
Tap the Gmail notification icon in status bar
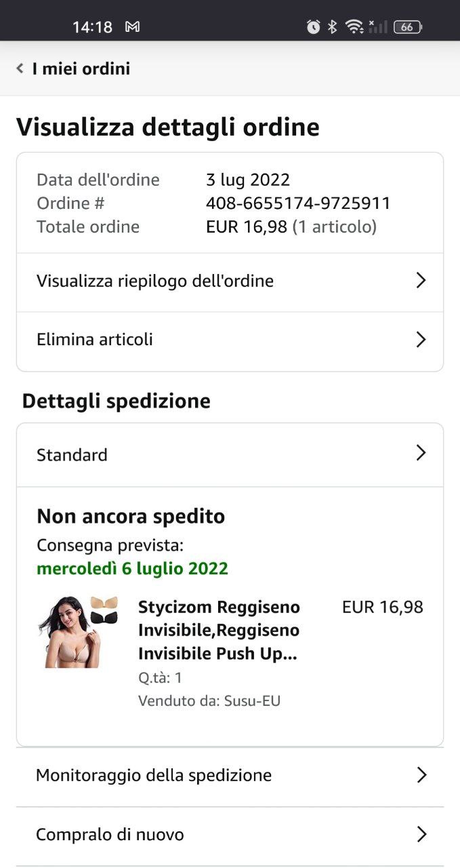click(x=133, y=26)
